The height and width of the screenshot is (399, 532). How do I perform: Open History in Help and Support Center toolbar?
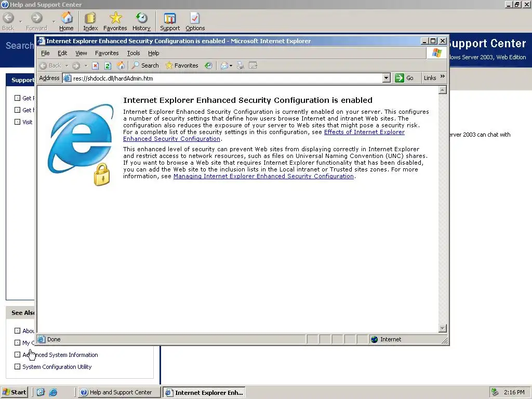coord(141,21)
